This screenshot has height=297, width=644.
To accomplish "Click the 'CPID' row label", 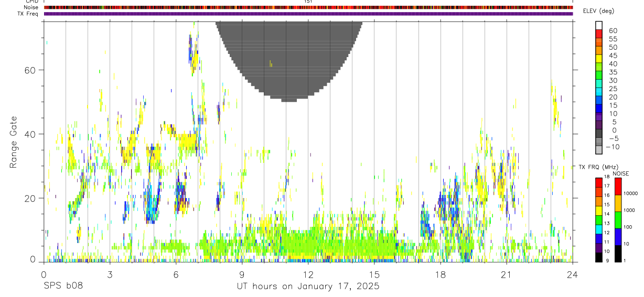I will (31, 2).
